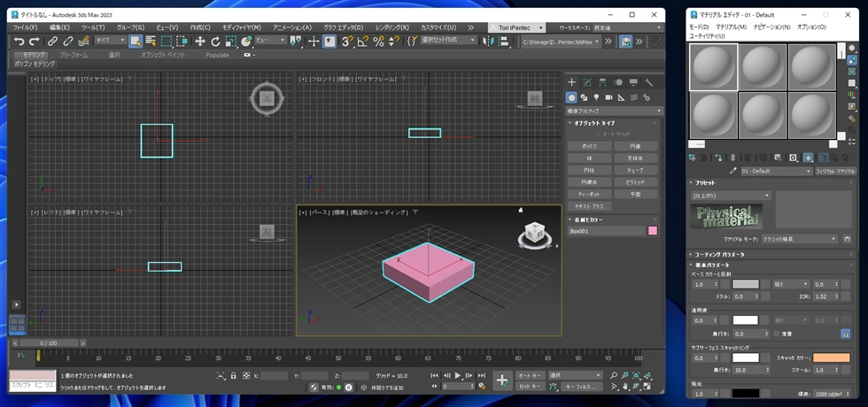Select the Link tool (chain icon)
The width and height of the screenshot is (868, 407).
click(x=52, y=41)
